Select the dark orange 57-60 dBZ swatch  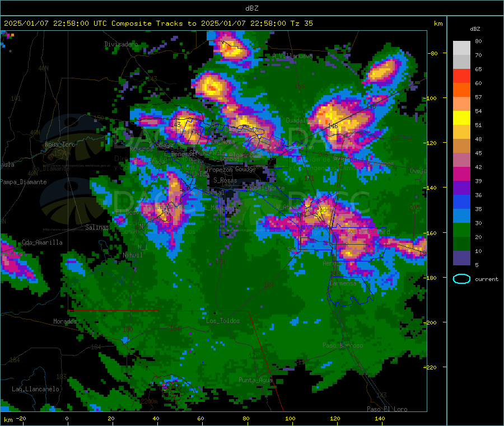461,90
